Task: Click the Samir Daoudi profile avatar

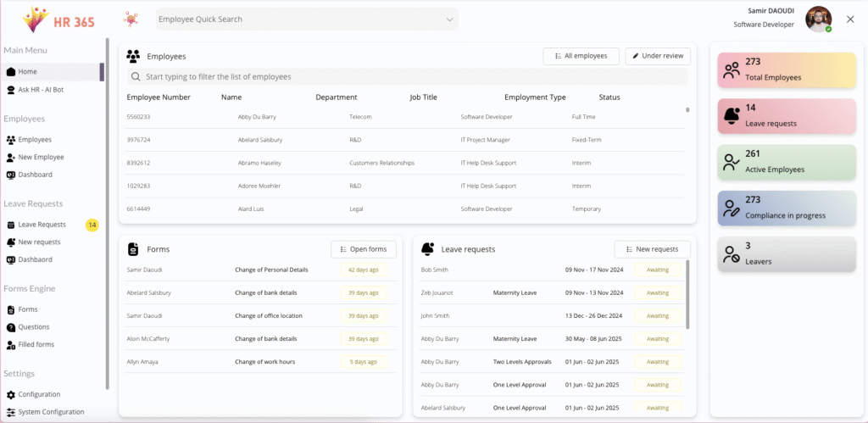Action: (x=818, y=19)
